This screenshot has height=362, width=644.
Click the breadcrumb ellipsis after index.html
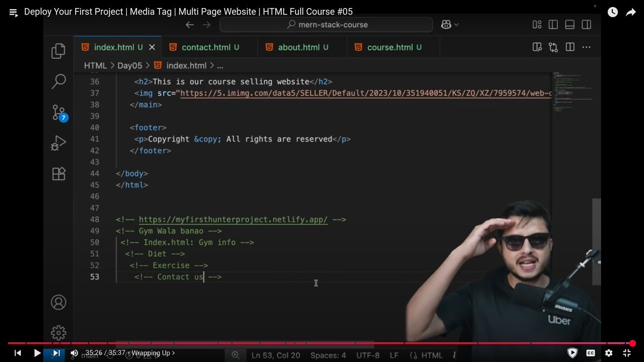[220, 67]
